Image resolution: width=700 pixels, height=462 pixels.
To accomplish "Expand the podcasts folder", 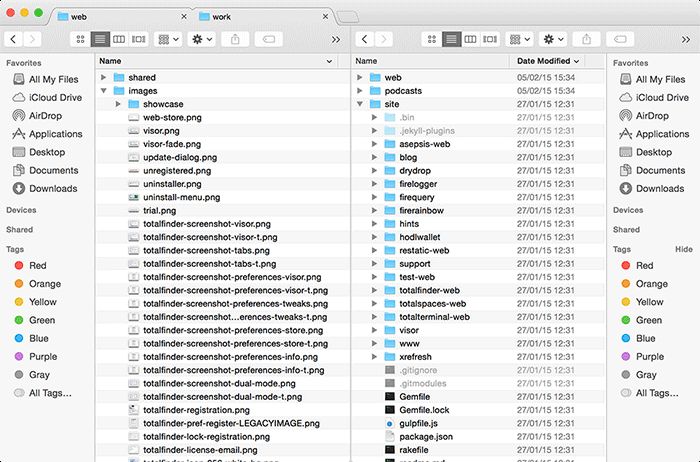I will (360, 91).
